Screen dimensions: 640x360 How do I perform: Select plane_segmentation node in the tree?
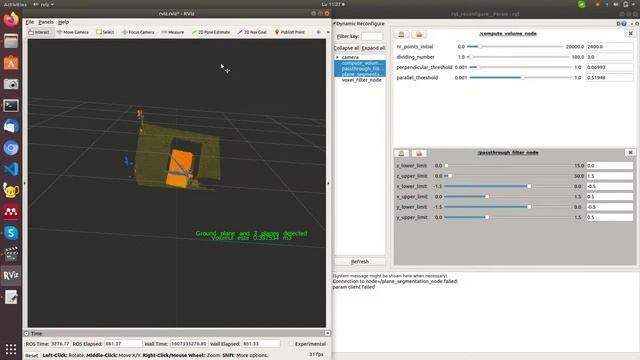(361, 74)
